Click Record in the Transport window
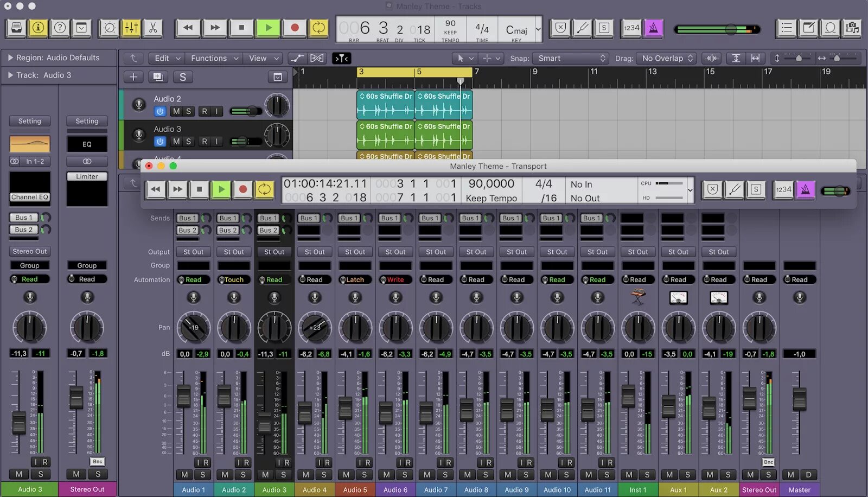 click(x=243, y=189)
